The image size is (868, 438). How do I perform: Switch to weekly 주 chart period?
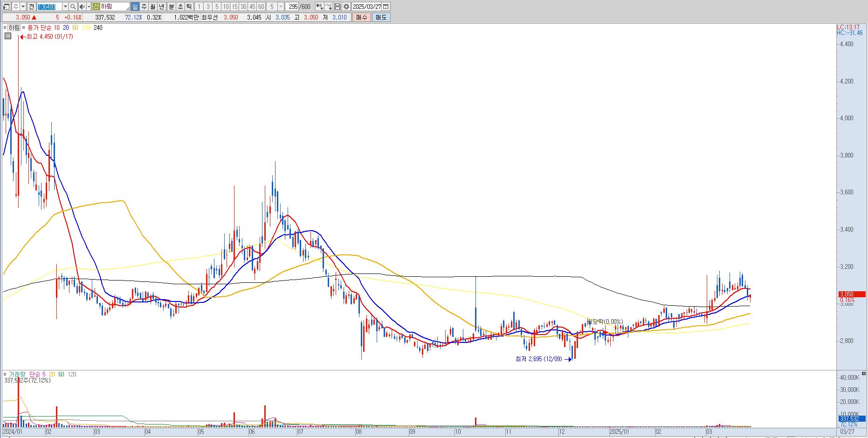144,7
